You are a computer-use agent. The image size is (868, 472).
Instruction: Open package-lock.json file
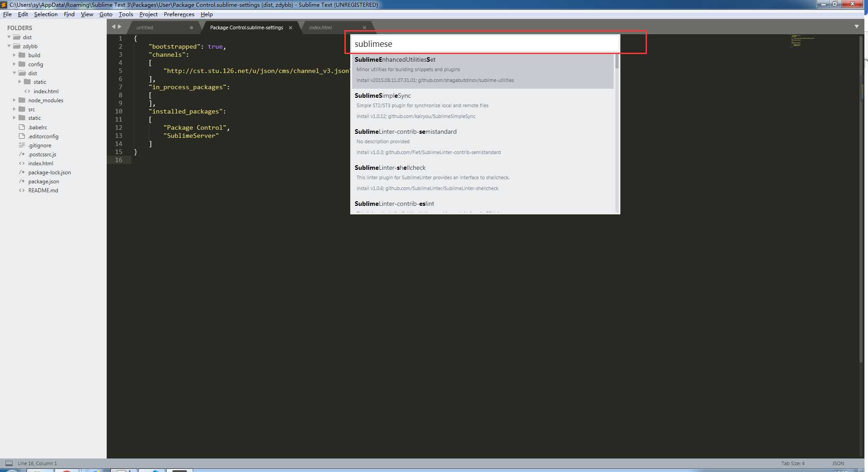coord(50,172)
